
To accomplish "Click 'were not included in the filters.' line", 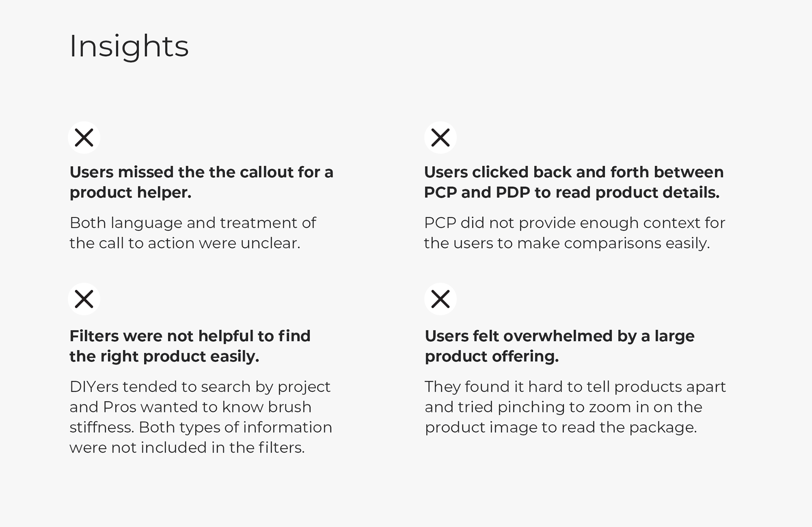I will pyautogui.click(x=187, y=448).
